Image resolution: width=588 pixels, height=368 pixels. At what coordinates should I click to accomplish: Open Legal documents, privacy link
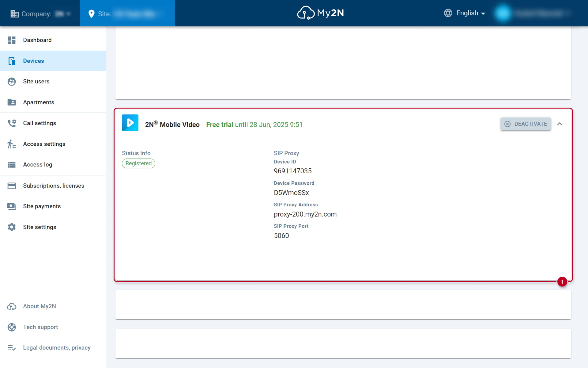(53, 348)
